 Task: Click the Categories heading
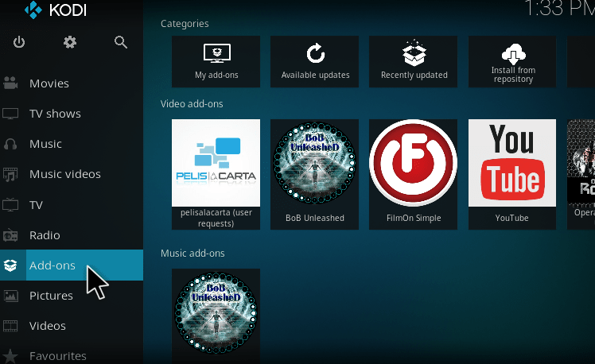pyautogui.click(x=185, y=24)
